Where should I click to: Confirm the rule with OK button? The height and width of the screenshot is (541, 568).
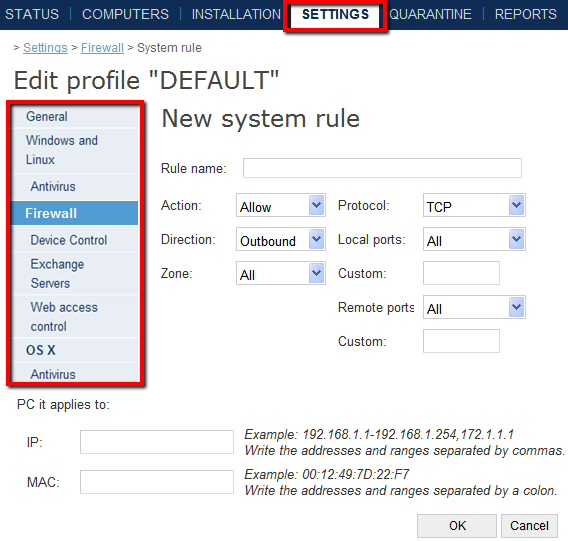(457, 526)
